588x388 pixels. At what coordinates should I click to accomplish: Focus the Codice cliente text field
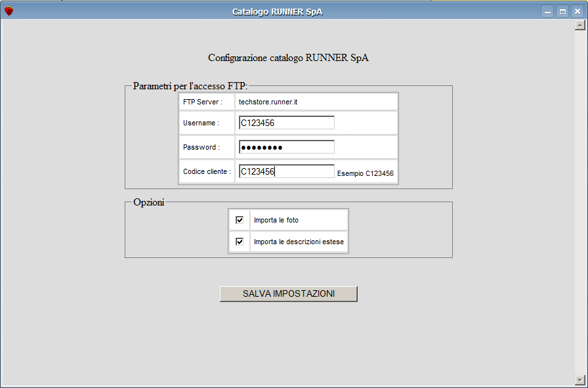tap(285, 171)
